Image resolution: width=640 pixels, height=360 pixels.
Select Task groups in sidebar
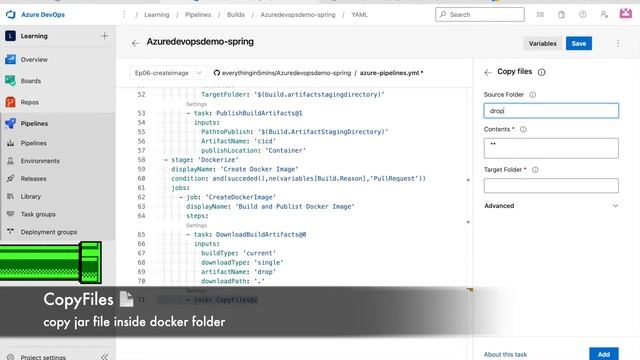(38, 214)
